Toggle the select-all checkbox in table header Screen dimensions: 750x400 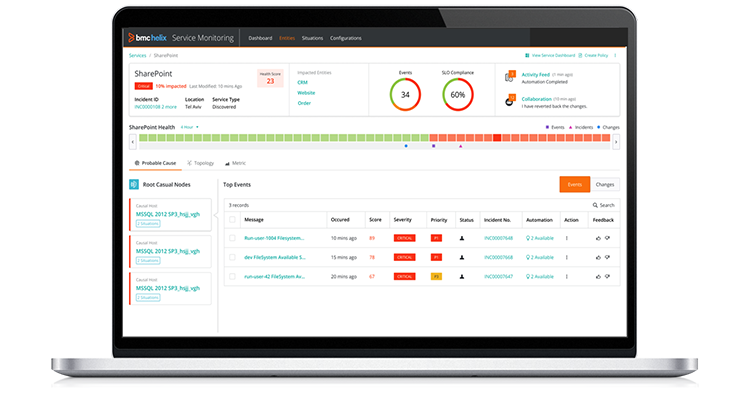pos(232,219)
